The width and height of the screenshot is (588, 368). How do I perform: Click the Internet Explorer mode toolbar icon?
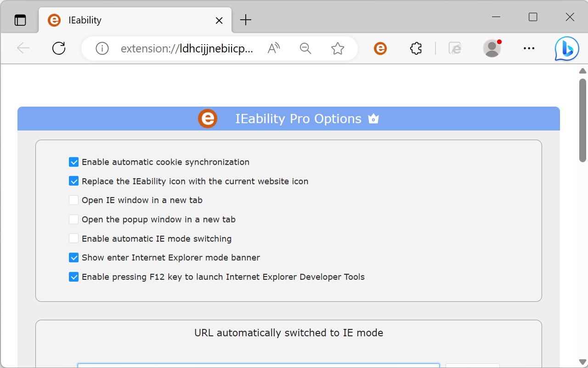pos(455,48)
